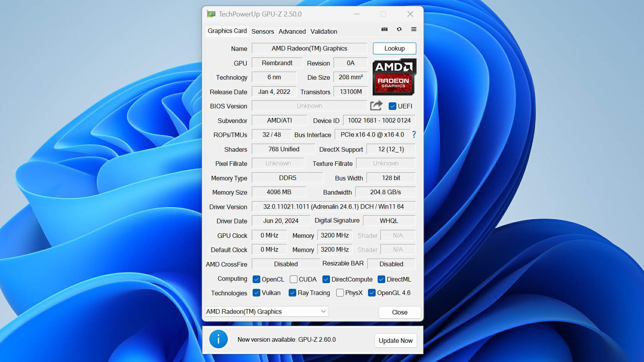Click the Driver Date Jun 20, 2024
The image size is (644, 362).
pos(281,221)
